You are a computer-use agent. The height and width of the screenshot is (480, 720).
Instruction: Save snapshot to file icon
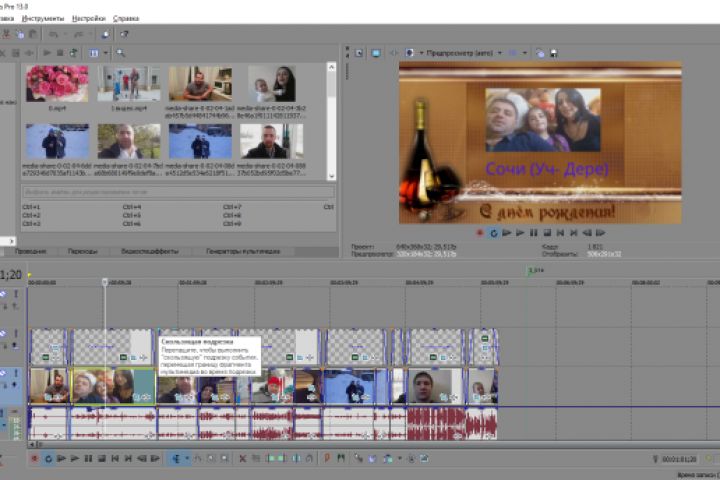pyautogui.click(x=554, y=53)
